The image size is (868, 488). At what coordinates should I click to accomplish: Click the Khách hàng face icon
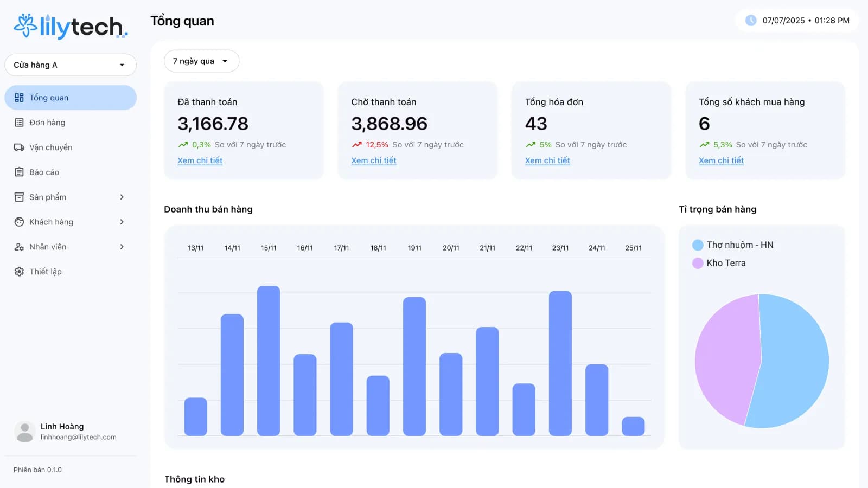click(x=19, y=222)
